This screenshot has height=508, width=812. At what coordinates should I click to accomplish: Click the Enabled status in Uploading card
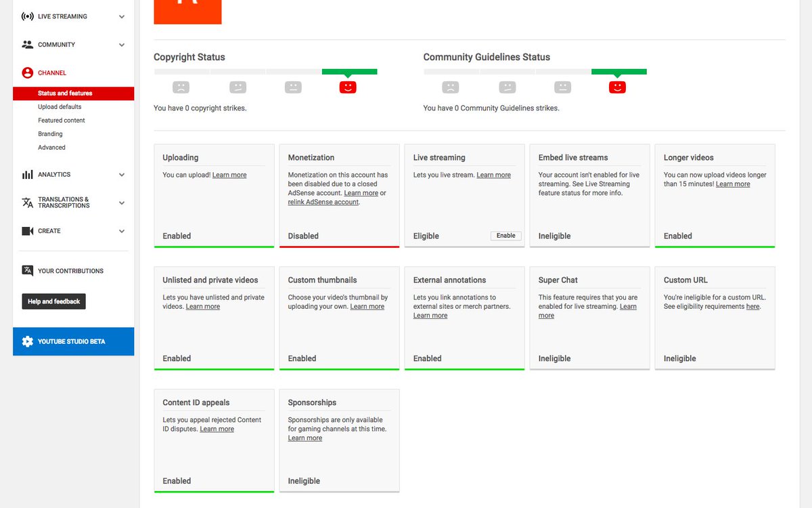177,236
